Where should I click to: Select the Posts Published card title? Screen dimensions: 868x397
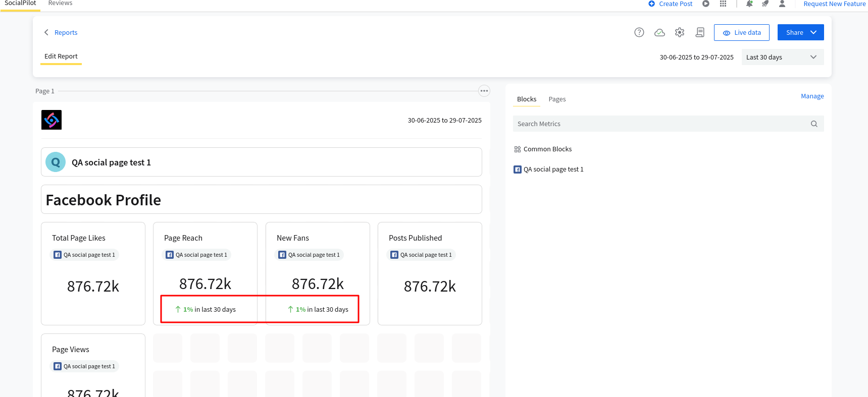(415, 238)
